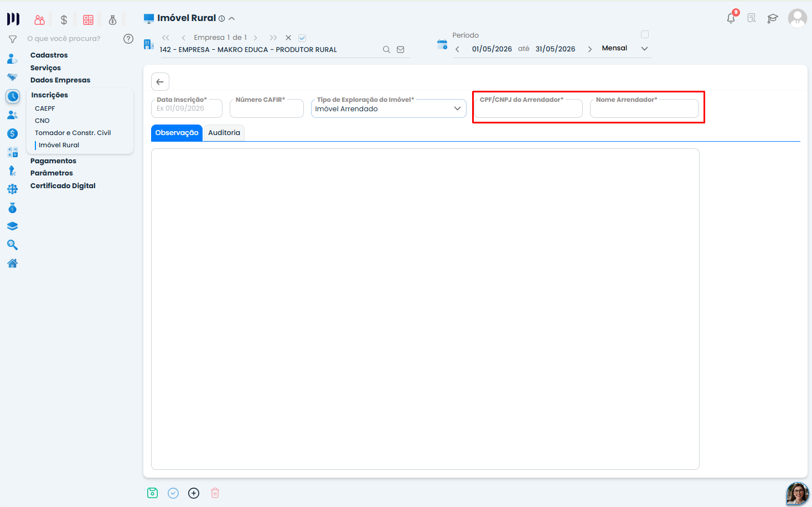812x507 pixels.
Task: Open the notifications bell
Action: 731,18
